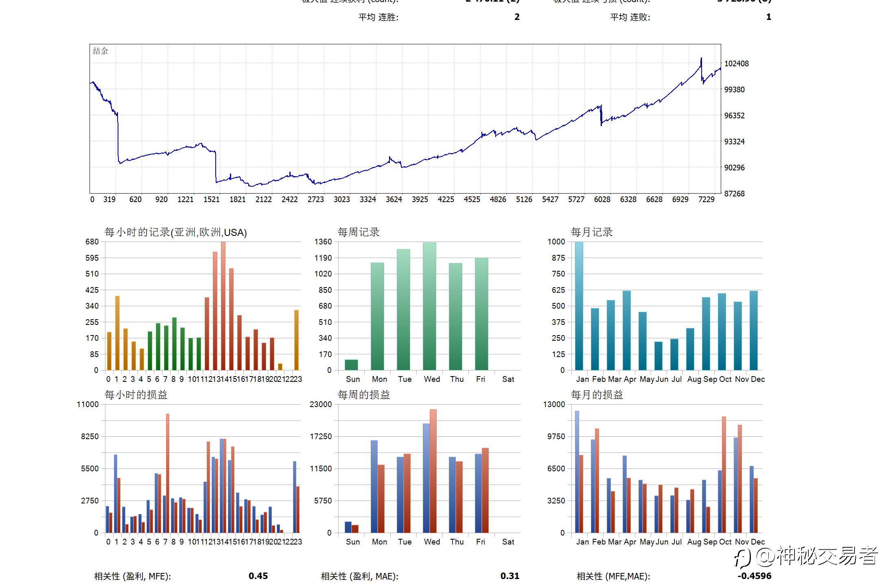Click the 平均 连败 value 1
Viewport: 888px width, 588px height.
[x=768, y=17]
